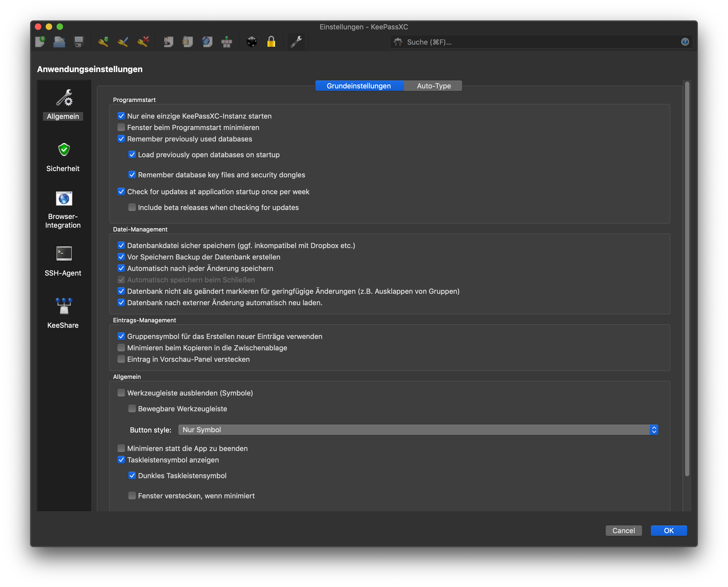Screen dimensions: 728x587
Task: Disable Check for updates at application startup
Action: click(x=121, y=191)
